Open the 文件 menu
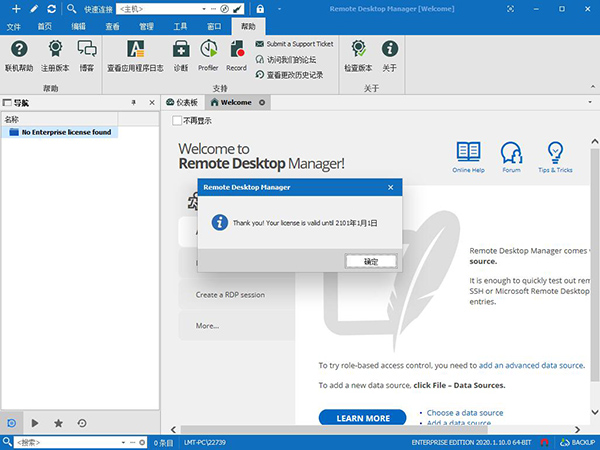 13,26
